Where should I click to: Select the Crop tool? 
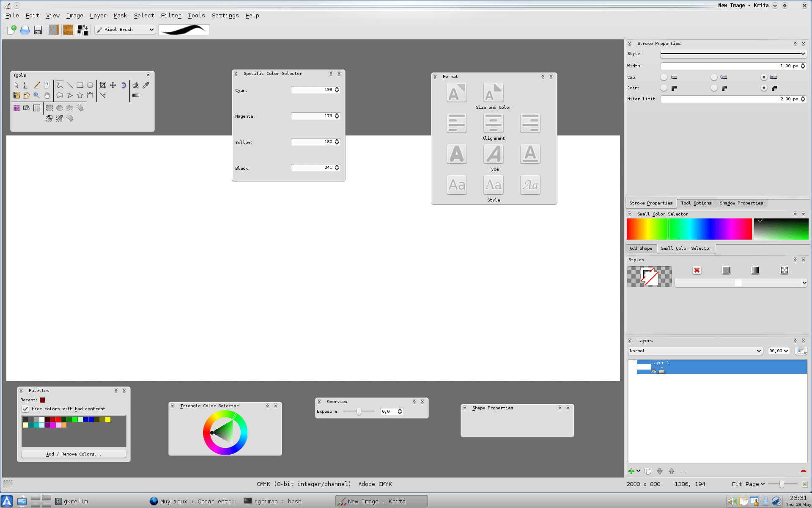(x=103, y=85)
